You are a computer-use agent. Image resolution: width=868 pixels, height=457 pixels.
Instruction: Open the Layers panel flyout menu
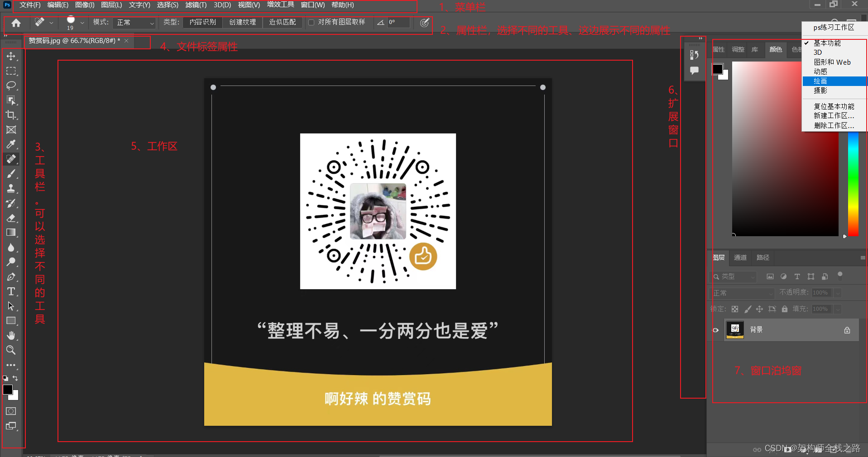coord(863,257)
